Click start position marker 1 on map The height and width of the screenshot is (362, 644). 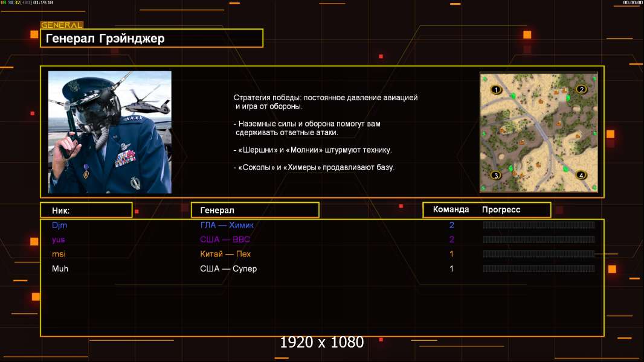click(496, 90)
